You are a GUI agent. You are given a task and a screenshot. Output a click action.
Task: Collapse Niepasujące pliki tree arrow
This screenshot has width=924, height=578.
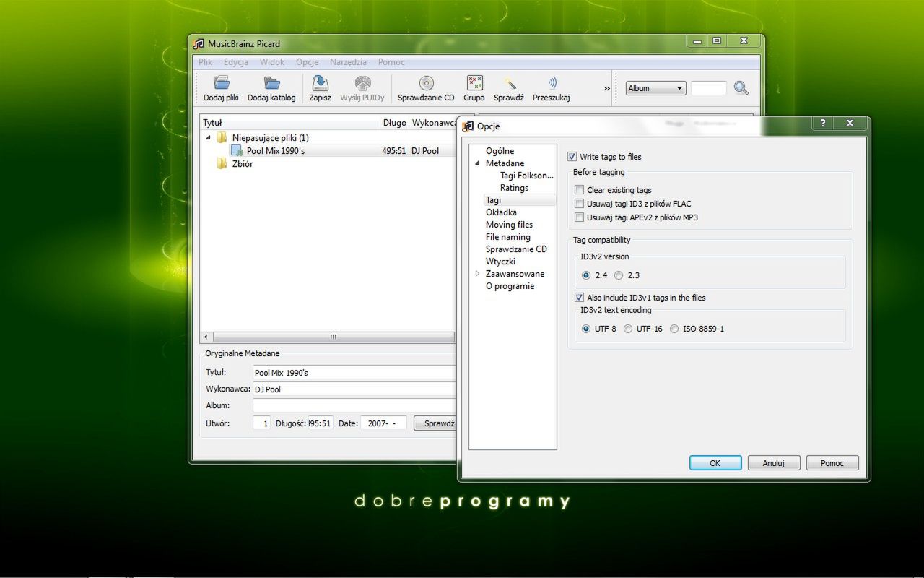(209, 137)
